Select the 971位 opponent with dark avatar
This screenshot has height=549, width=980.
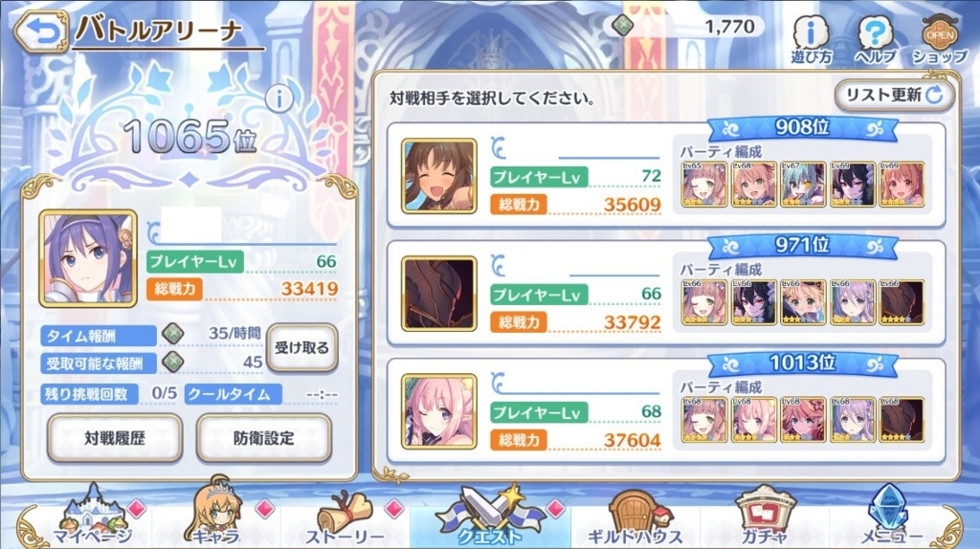(438, 294)
